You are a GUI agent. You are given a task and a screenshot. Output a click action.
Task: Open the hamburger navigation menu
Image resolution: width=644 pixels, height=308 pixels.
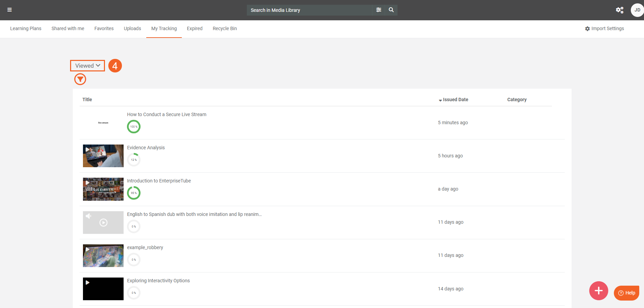(9, 10)
